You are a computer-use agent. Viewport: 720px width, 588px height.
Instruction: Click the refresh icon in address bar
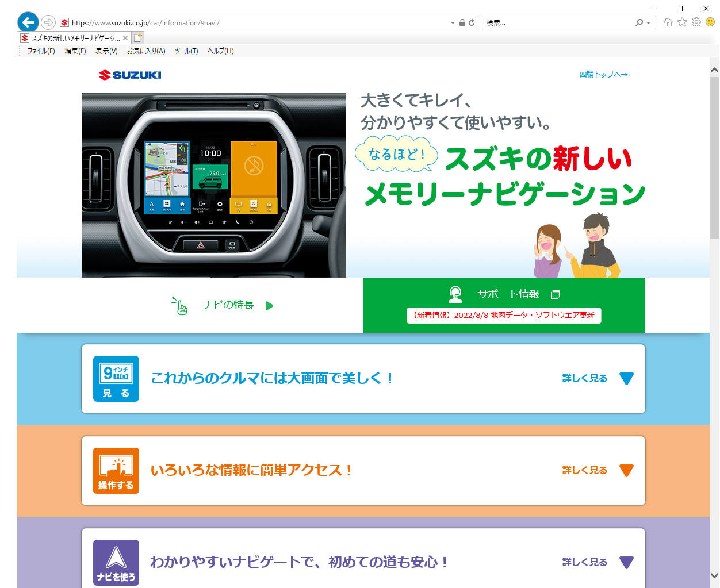472,23
